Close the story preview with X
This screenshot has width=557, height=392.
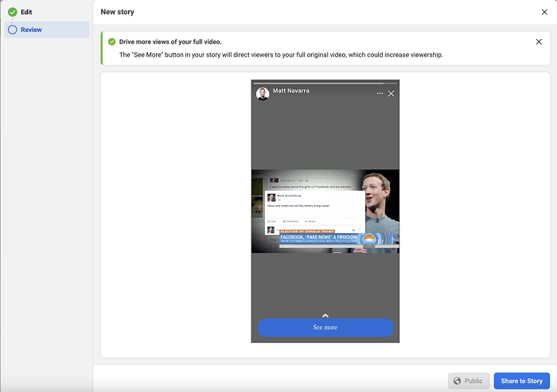point(391,93)
